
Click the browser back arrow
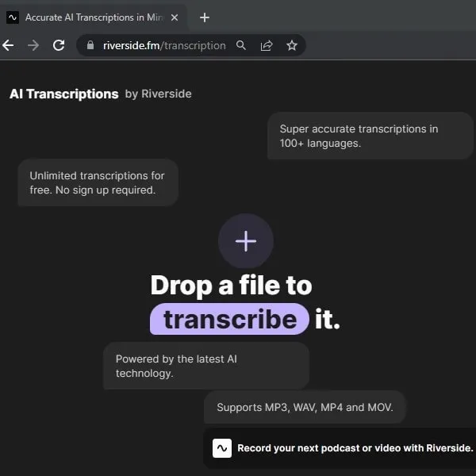coord(8,45)
